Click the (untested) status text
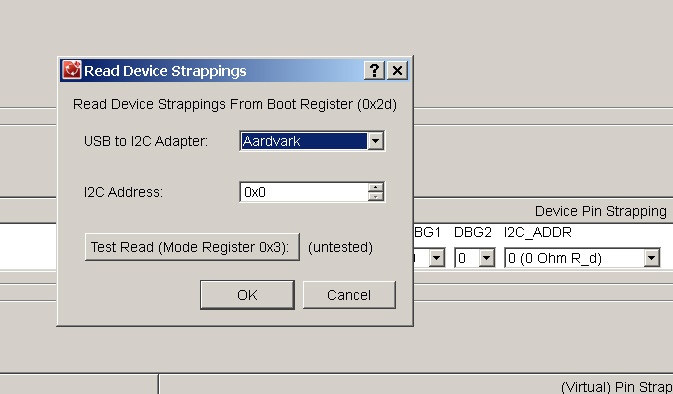Viewport: 673px width, 394px height. [x=340, y=247]
